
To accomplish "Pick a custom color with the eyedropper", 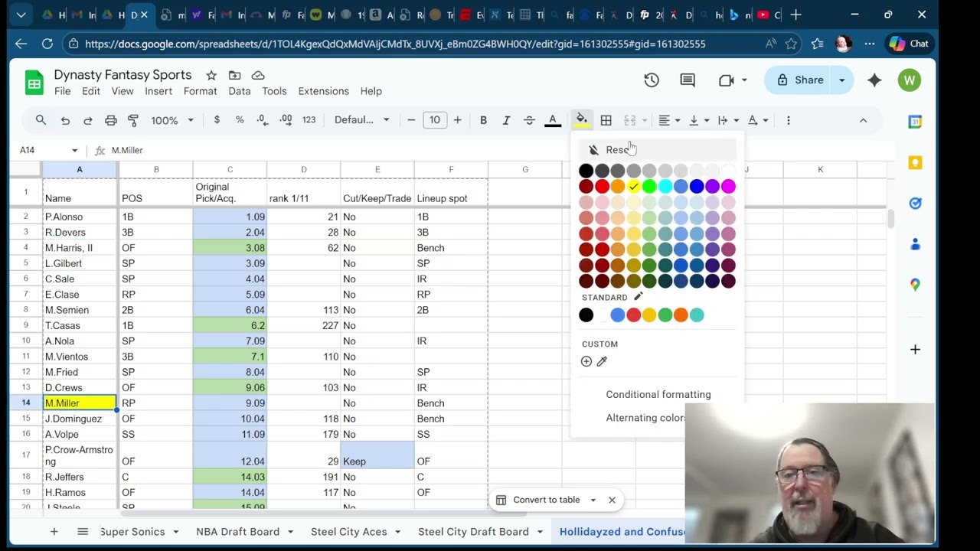I will point(602,361).
